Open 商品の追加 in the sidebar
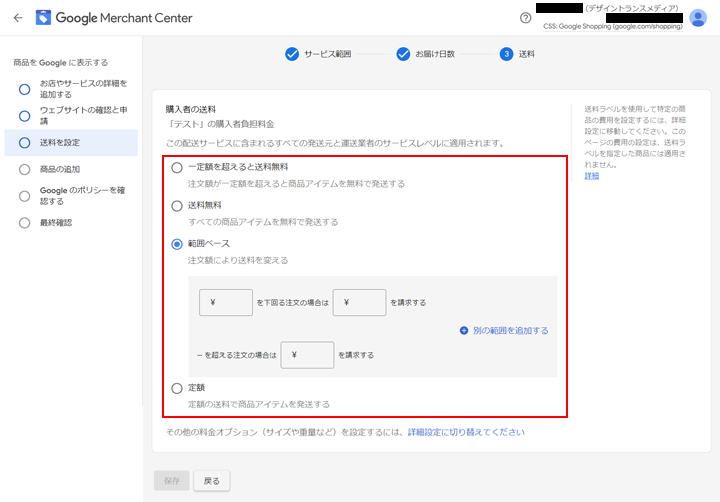 59,169
